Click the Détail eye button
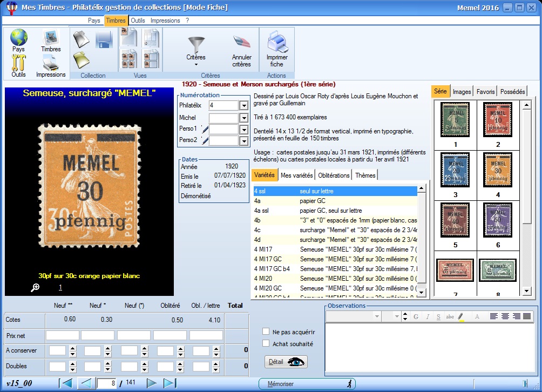 (x=286, y=362)
